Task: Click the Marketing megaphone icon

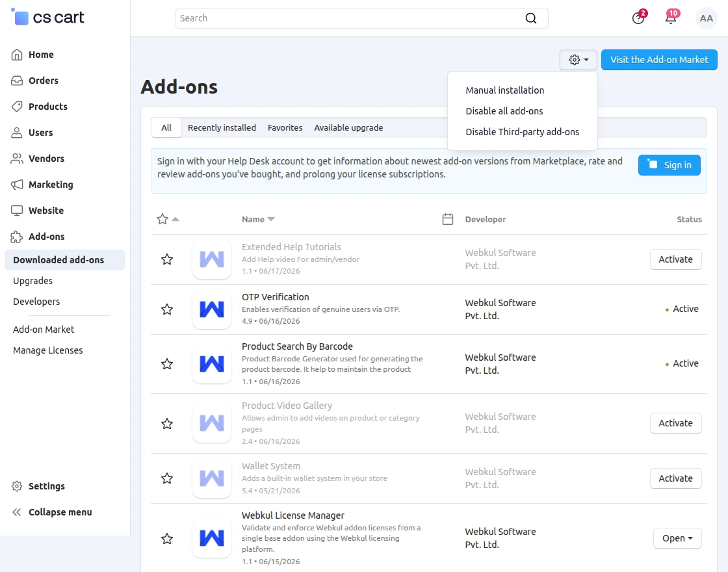Action: 17,185
